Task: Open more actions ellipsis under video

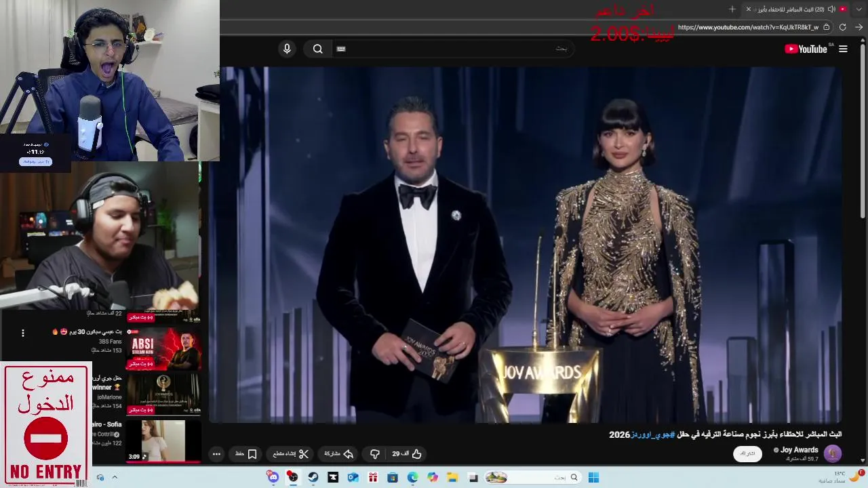Action: pos(216,454)
